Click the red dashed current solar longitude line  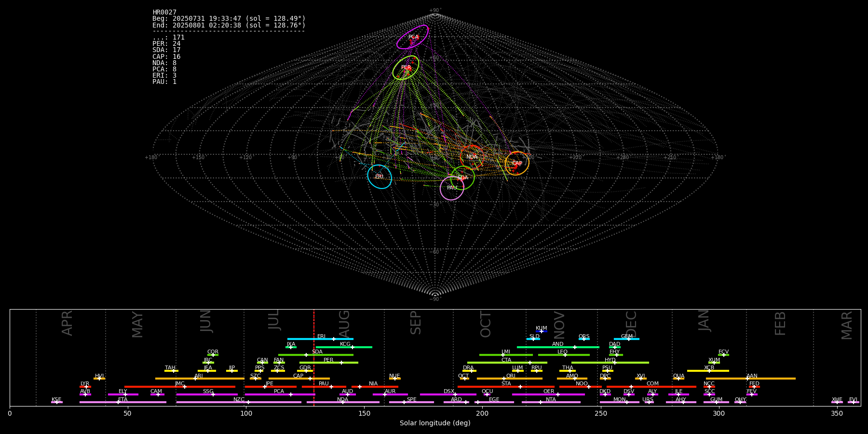[314, 357]
